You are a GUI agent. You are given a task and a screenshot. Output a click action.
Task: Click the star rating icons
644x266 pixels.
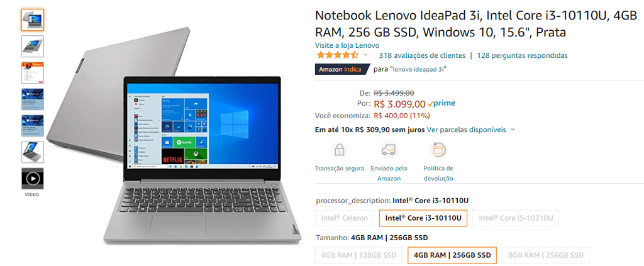pos(337,55)
